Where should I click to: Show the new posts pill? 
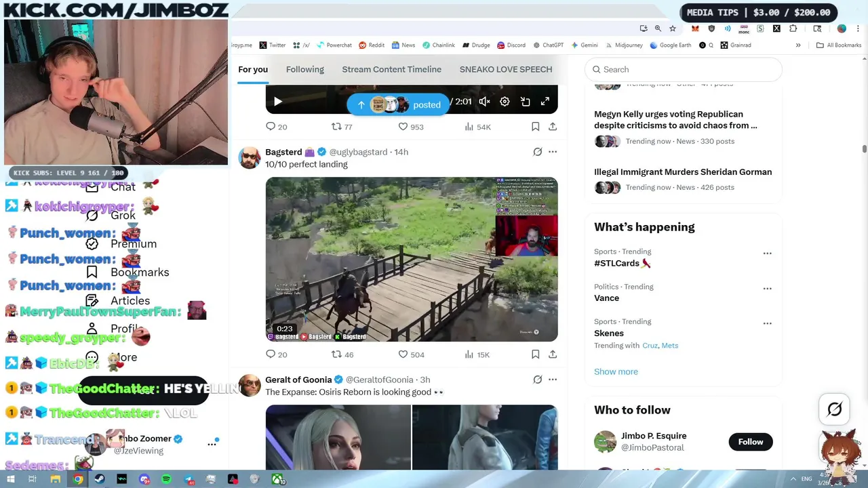click(x=397, y=104)
